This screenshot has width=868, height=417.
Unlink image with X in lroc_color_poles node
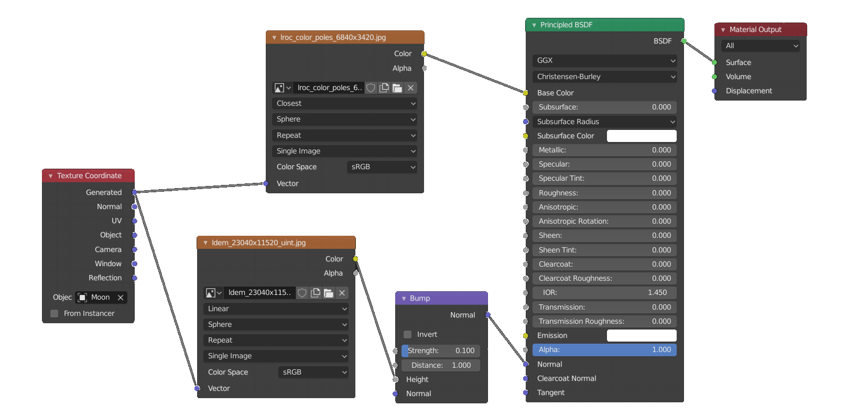(410, 88)
